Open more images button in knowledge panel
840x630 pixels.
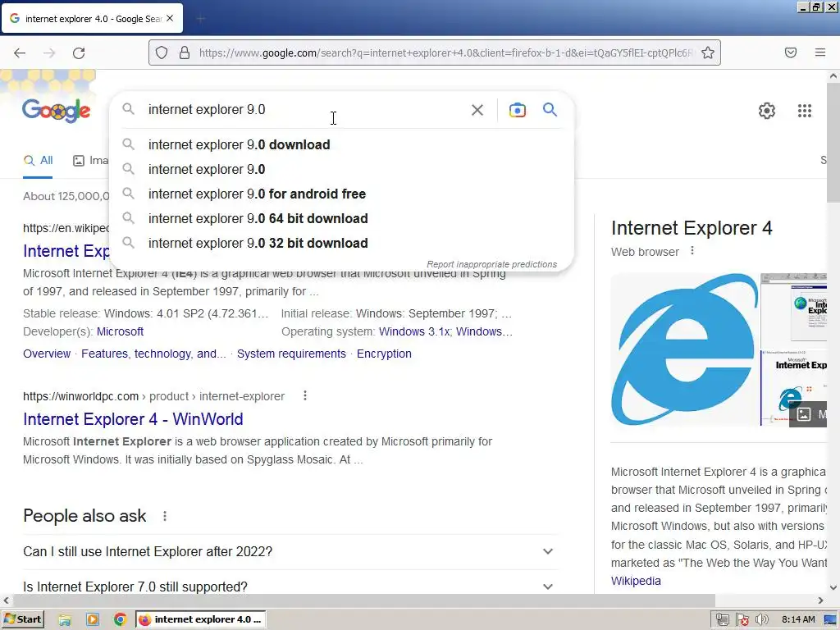[x=808, y=414]
